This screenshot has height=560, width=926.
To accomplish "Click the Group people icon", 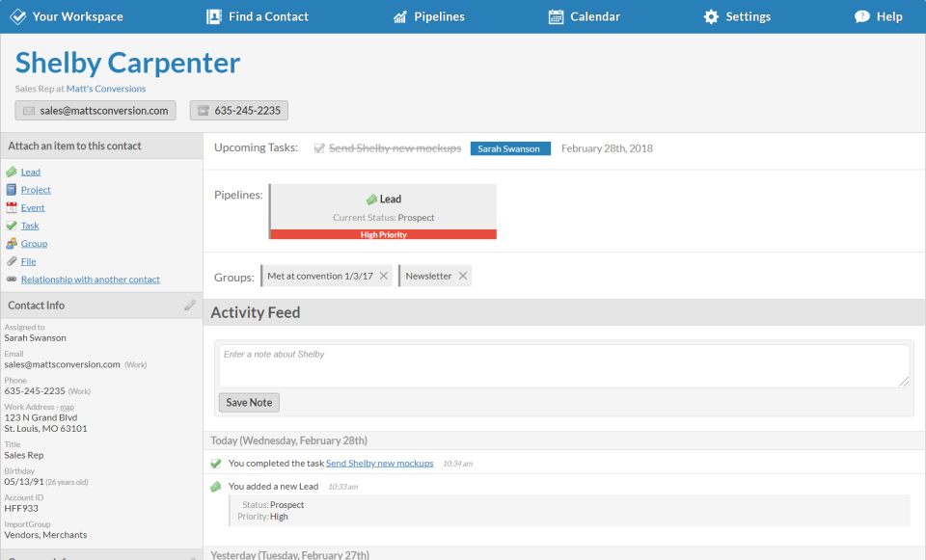I will point(12,243).
